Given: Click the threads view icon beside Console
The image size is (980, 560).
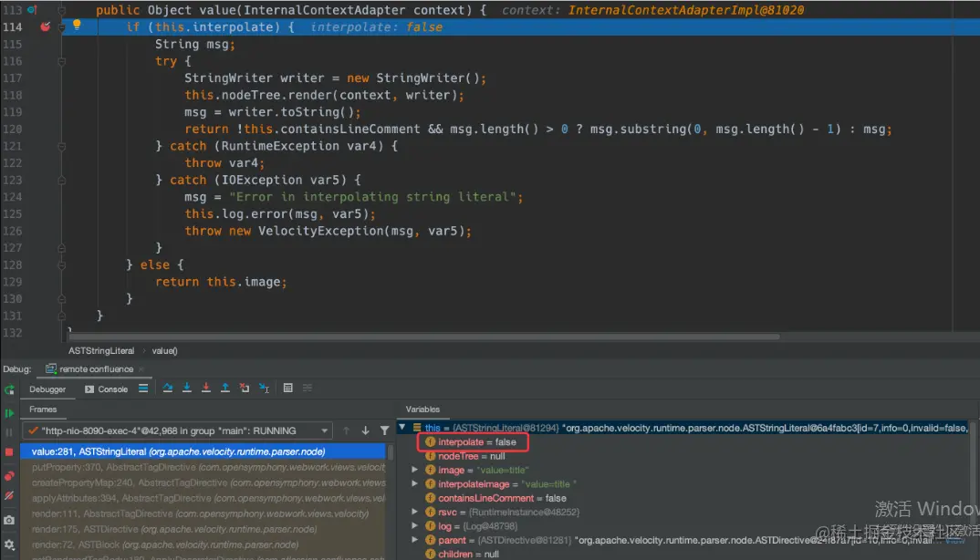Looking at the screenshot, I should tap(143, 389).
